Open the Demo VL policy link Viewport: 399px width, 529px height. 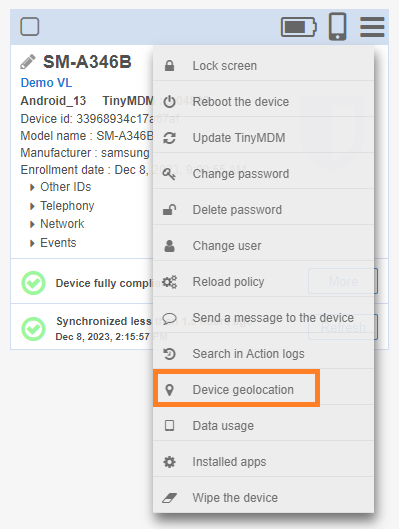(46, 83)
